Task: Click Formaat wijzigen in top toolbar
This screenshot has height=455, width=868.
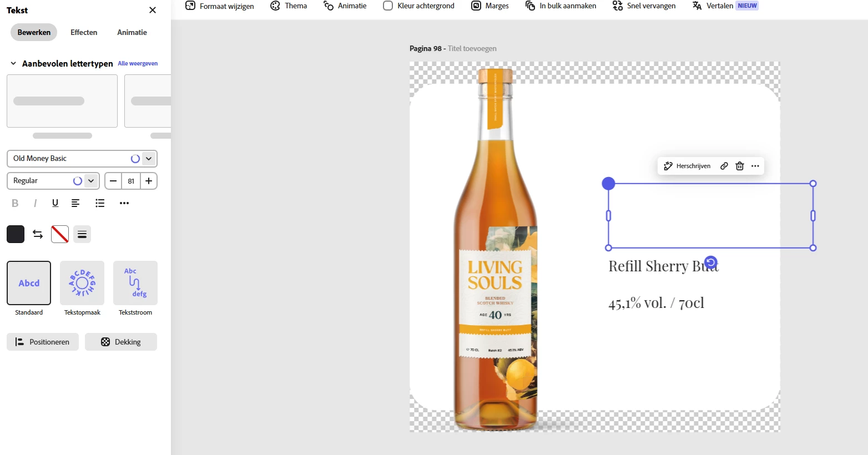Action: (x=219, y=6)
